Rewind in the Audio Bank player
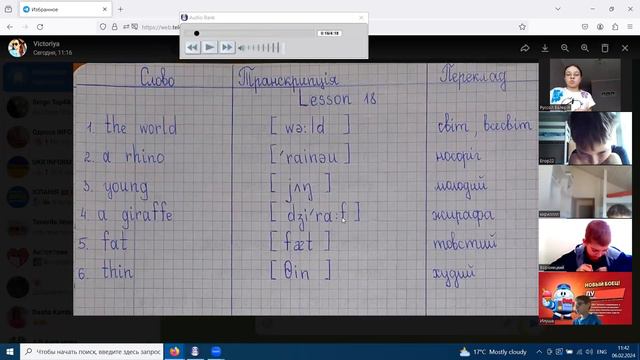 193,47
